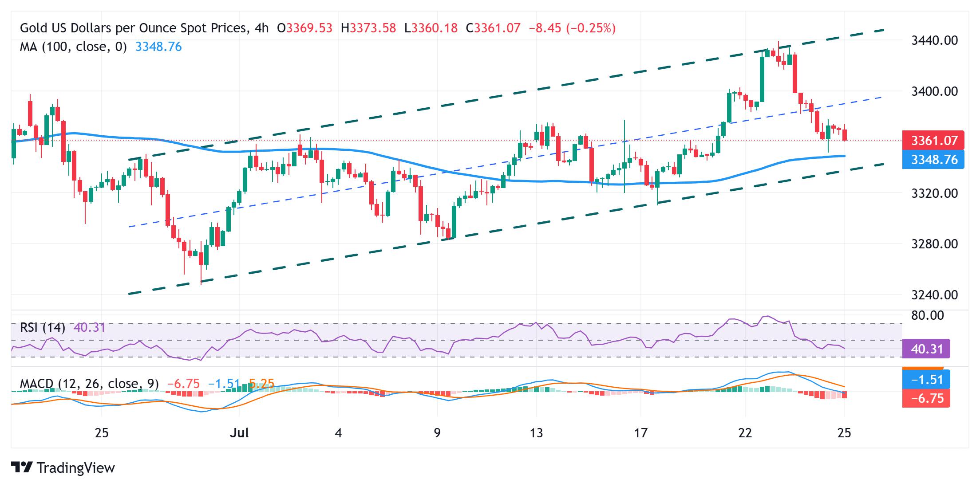This screenshot has height=487, width=980.
Task: Click the TradingView logo icon
Action: point(22,467)
